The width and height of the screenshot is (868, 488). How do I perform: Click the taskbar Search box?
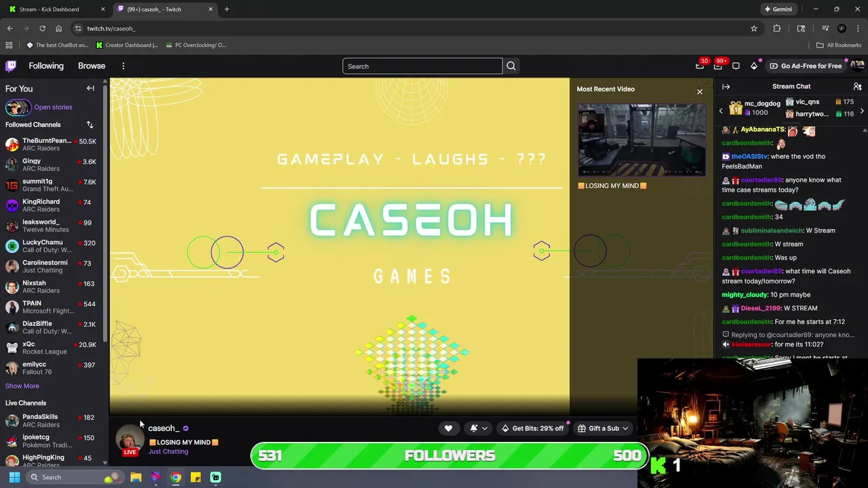75,477
